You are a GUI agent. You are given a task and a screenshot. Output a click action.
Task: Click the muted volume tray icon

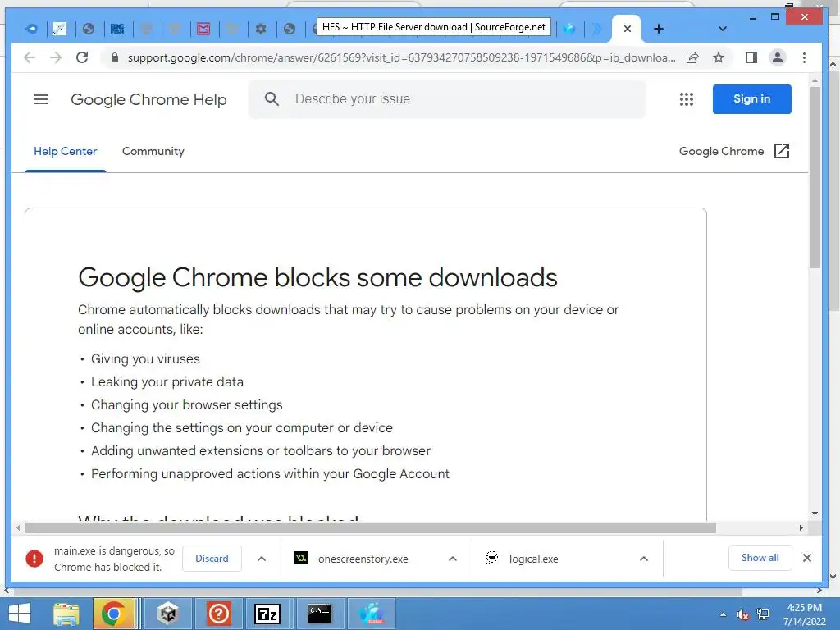(x=743, y=614)
